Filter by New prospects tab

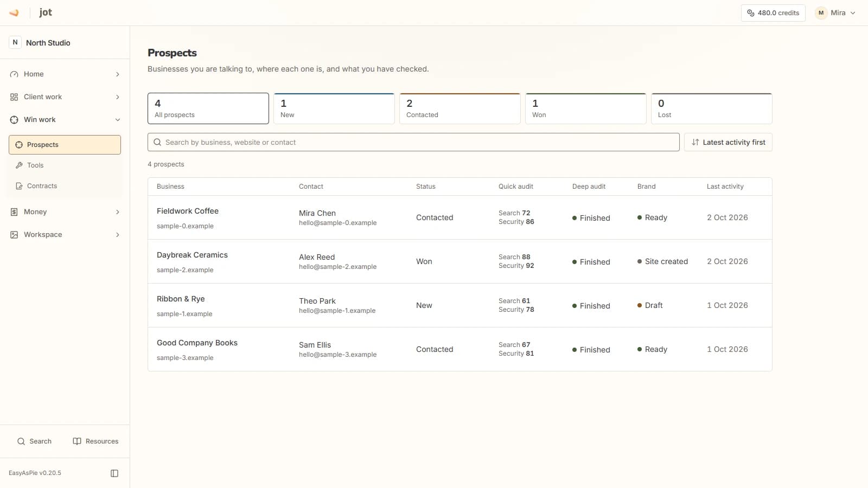click(x=334, y=108)
